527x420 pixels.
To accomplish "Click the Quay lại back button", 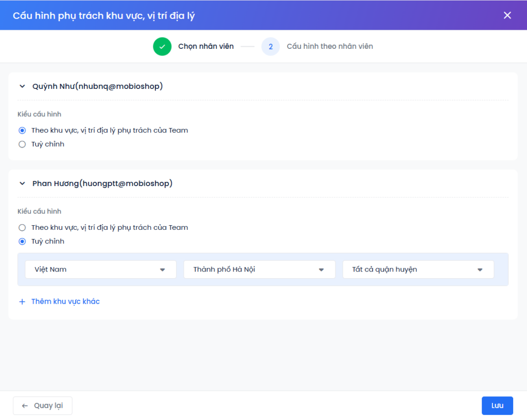I will tap(43, 406).
